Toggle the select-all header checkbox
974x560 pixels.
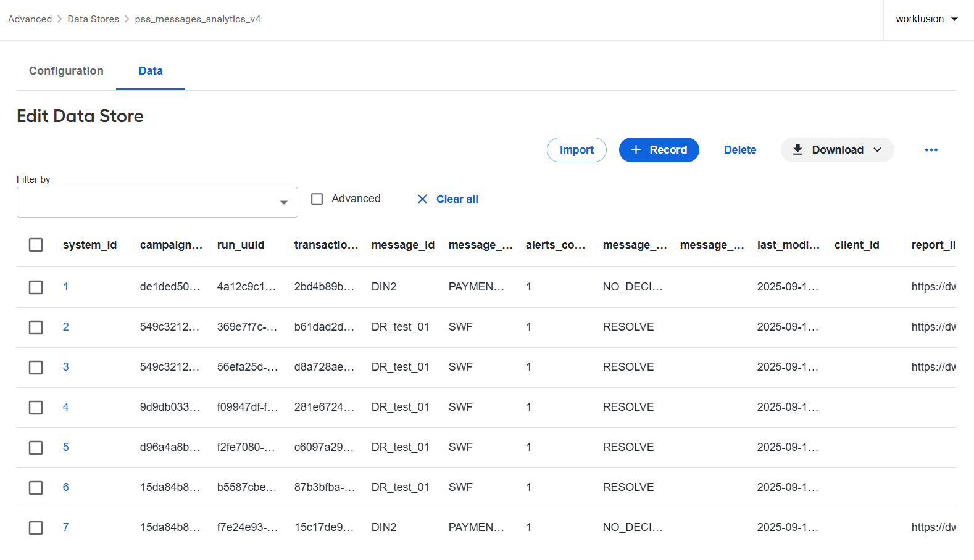[36, 245]
